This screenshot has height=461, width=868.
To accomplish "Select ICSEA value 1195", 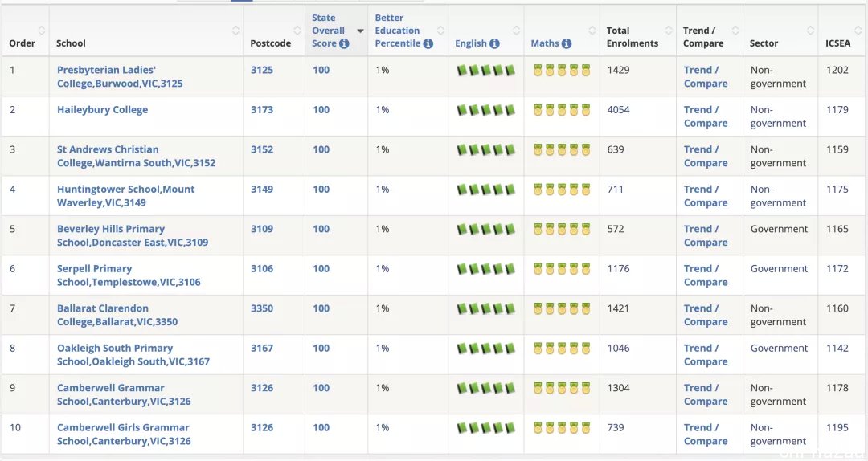I will point(837,428).
